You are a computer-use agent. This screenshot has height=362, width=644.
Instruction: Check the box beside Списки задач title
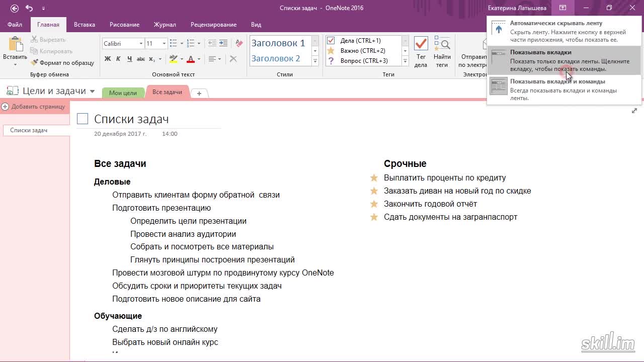pyautogui.click(x=83, y=119)
